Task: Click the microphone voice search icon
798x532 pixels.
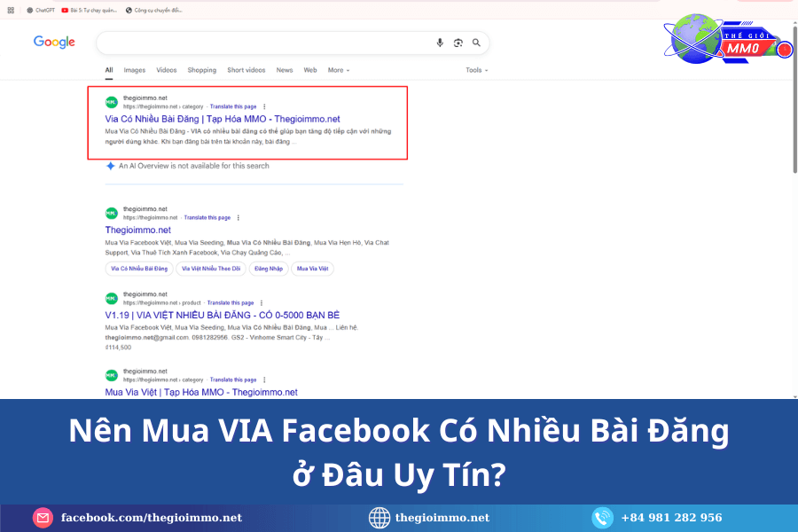Action: pos(440,43)
